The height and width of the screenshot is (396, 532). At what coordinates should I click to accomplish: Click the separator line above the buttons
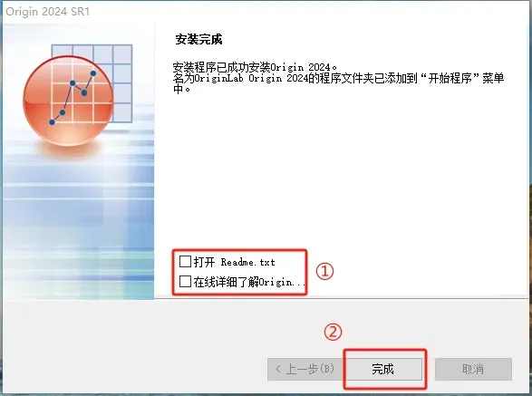[341, 299]
